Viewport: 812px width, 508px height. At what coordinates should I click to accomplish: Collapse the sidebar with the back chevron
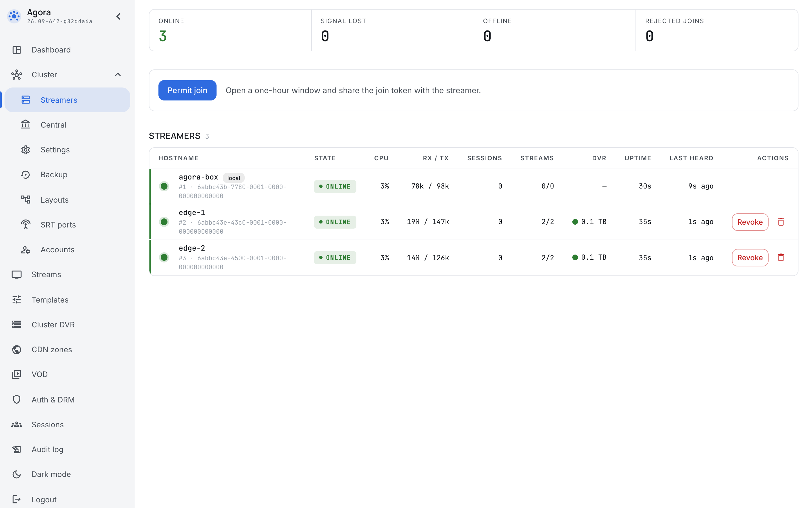[x=118, y=16]
